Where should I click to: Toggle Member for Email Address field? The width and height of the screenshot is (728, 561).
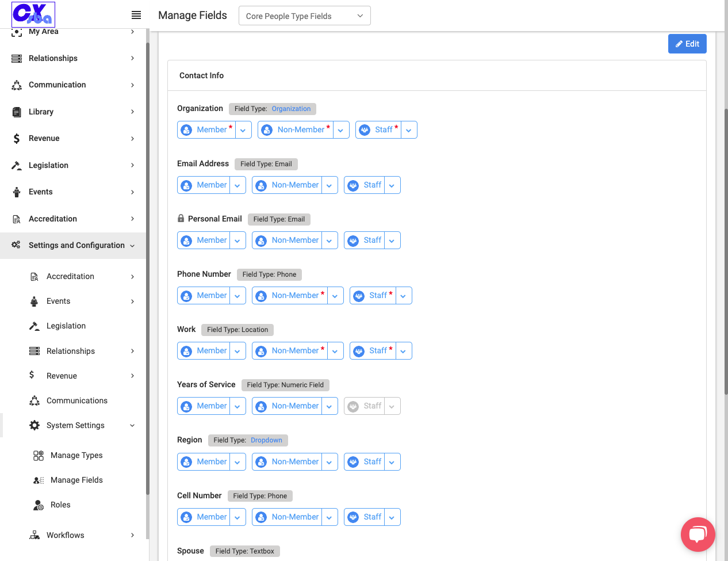pos(204,185)
